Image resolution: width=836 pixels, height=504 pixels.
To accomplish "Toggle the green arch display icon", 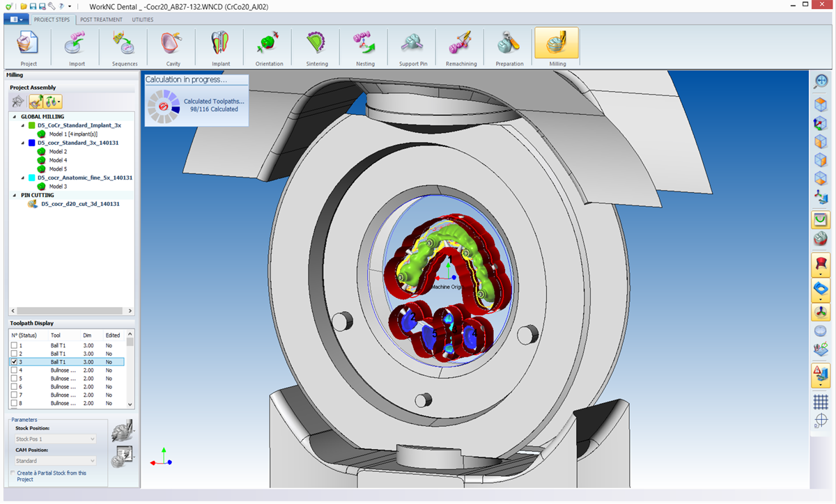I will point(821,221).
